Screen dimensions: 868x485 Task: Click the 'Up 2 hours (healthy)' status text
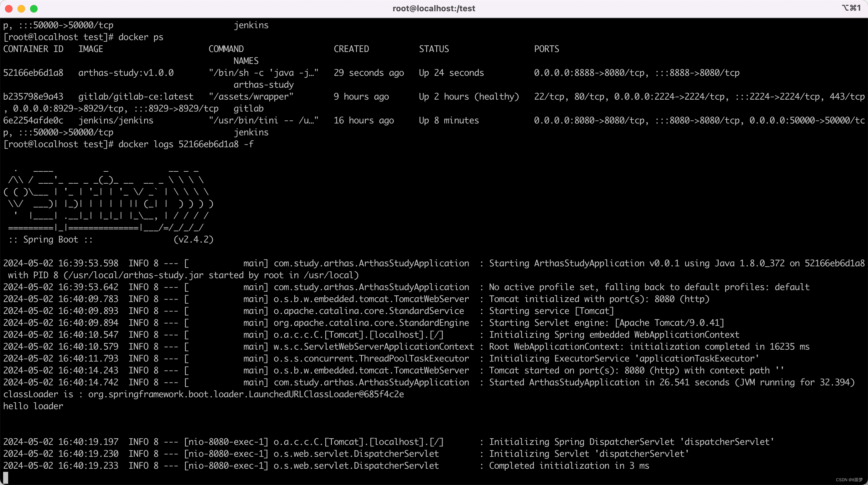(x=469, y=97)
